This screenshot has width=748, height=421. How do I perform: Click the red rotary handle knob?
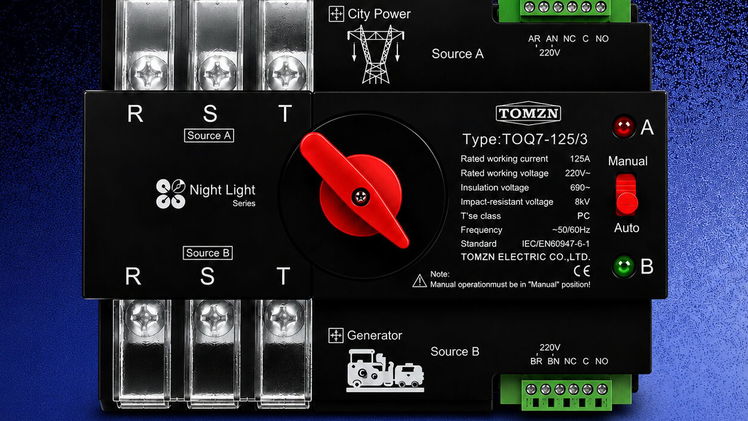coord(355,192)
